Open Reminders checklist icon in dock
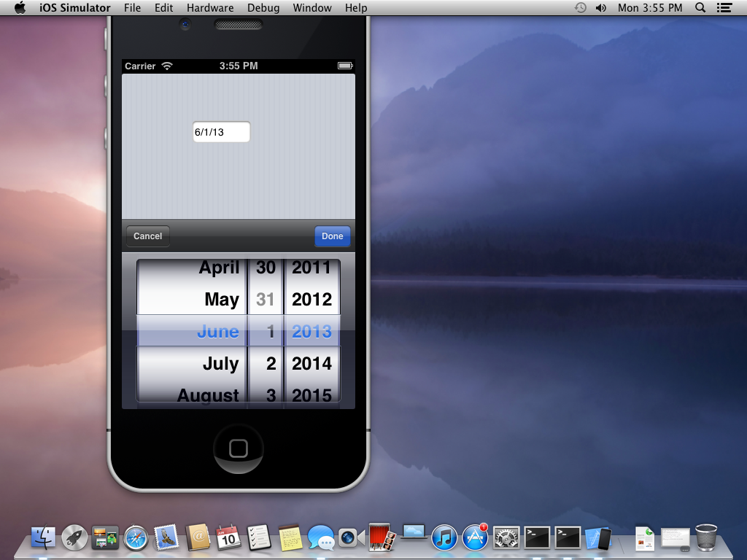This screenshot has height=560, width=747. click(259, 537)
